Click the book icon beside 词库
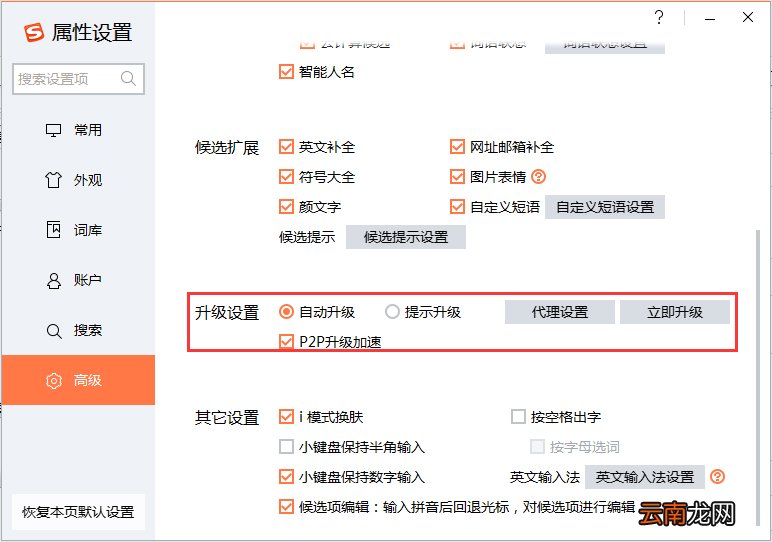This screenshot has height=542, width=772. click(x=53, y=230)
